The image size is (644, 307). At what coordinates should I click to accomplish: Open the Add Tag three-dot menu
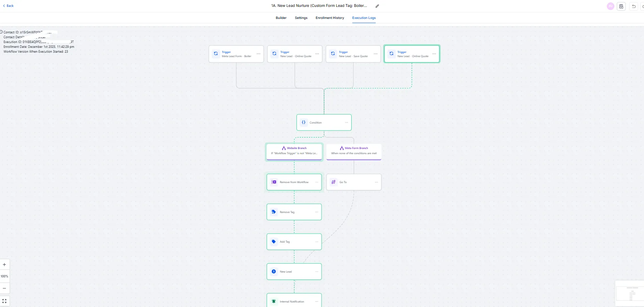[x=317, y=242]
